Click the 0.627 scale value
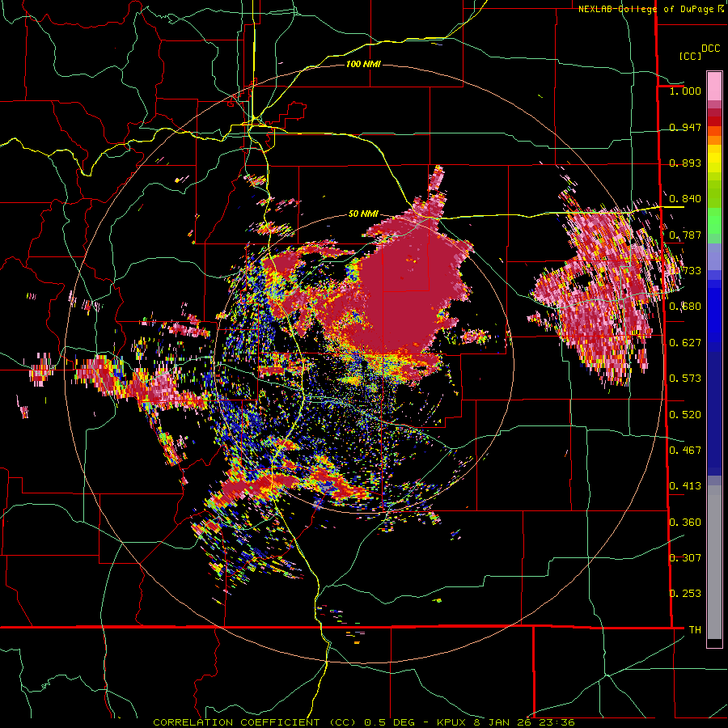 (x=685, y=343)
